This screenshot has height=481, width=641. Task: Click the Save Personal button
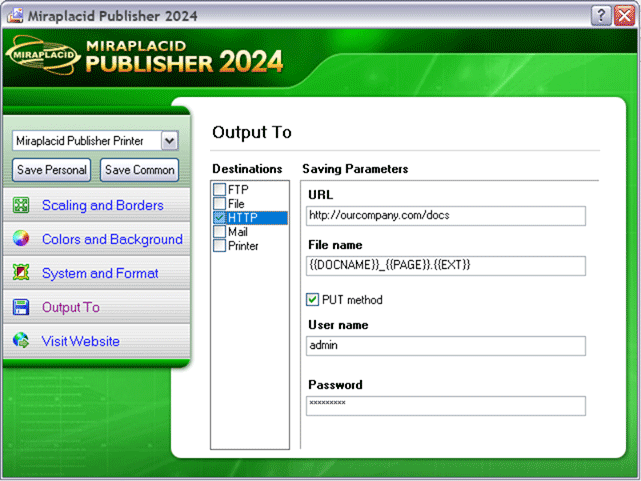[52, 170]
